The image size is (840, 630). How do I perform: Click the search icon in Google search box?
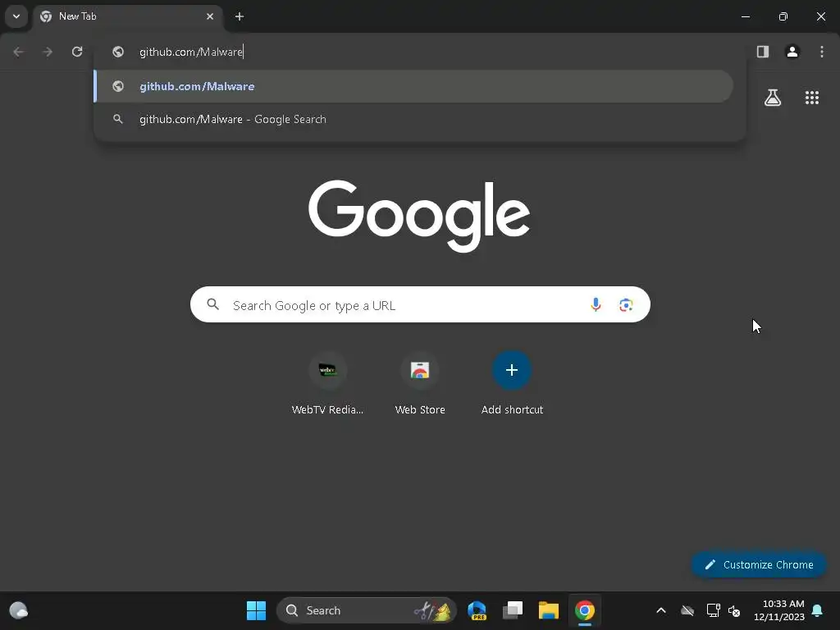[x=212, y=304]
